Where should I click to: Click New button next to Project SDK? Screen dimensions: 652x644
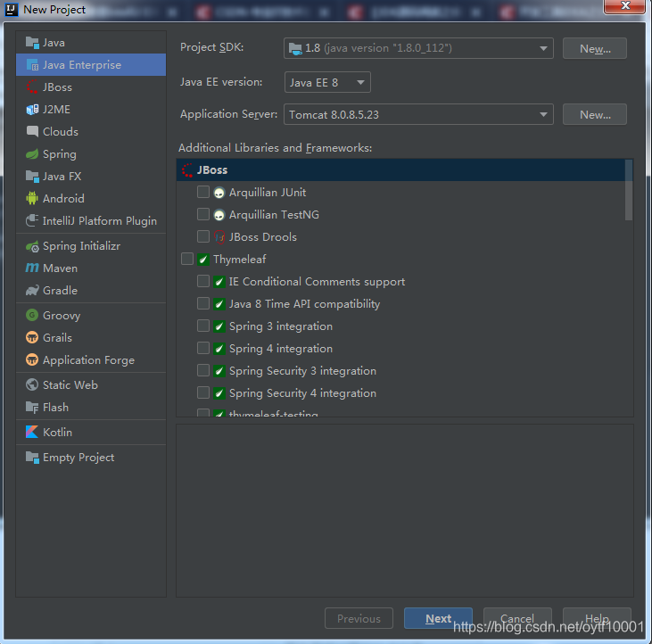tap(595, 49)
